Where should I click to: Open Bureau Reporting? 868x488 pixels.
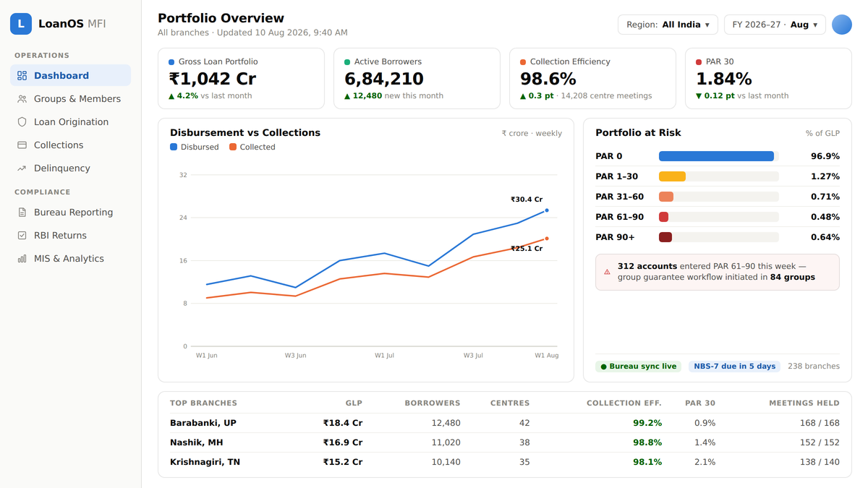pos(70,213)
